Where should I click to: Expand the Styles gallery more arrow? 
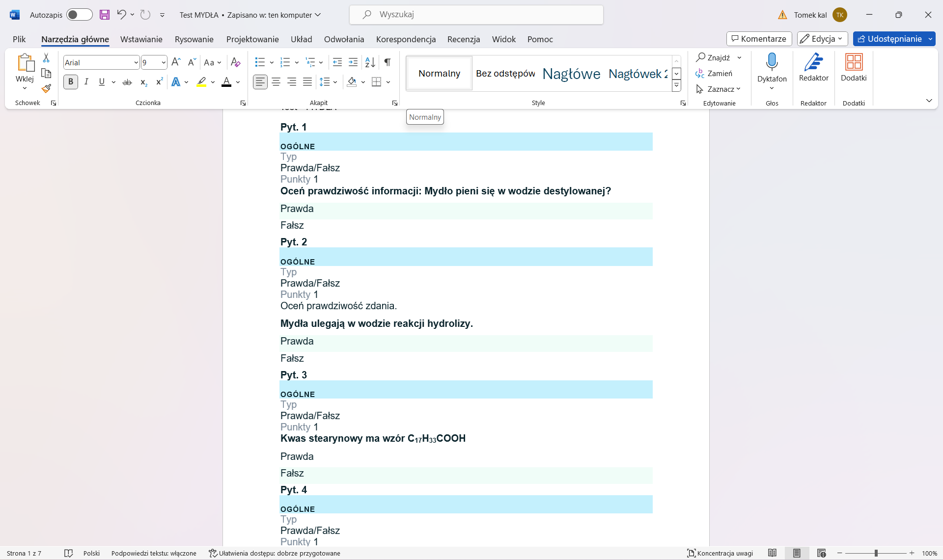676,85
